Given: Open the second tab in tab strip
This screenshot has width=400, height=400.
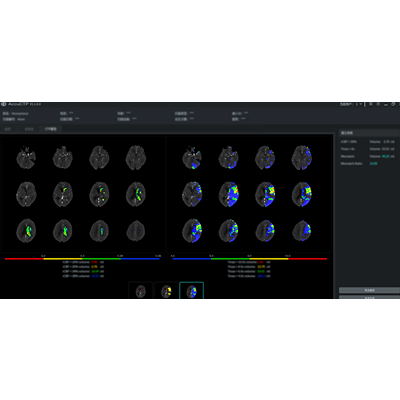Looking at the screenshot, I should (29, 129).
